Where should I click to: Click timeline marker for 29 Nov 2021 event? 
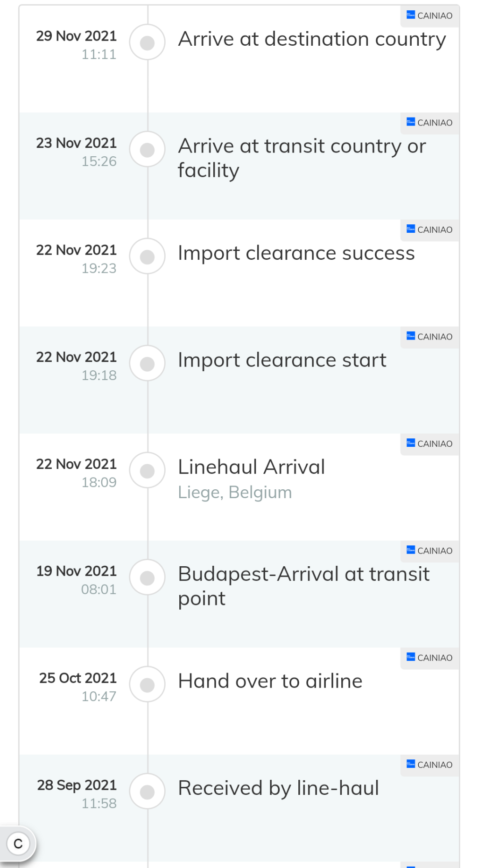[148, 43]
